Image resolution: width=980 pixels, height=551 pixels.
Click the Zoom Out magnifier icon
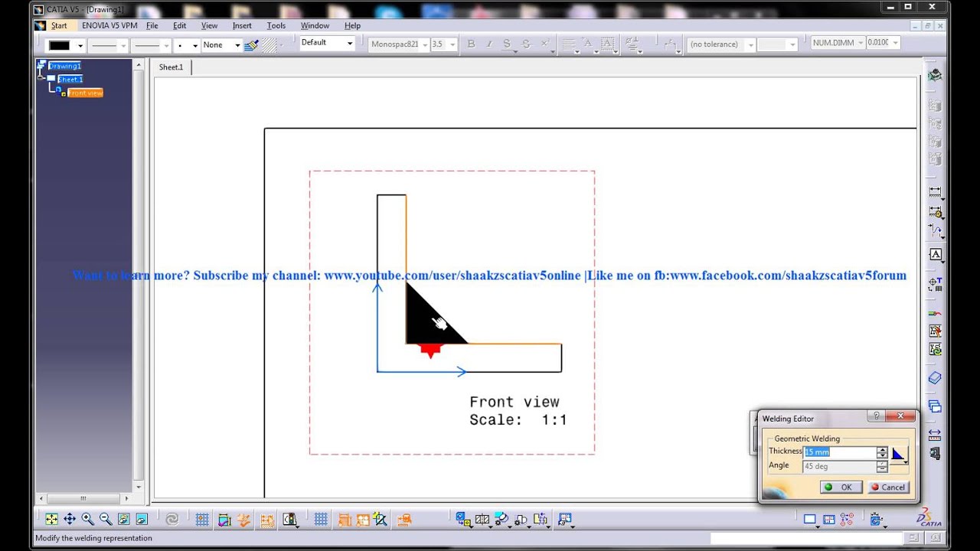[106, 520]
